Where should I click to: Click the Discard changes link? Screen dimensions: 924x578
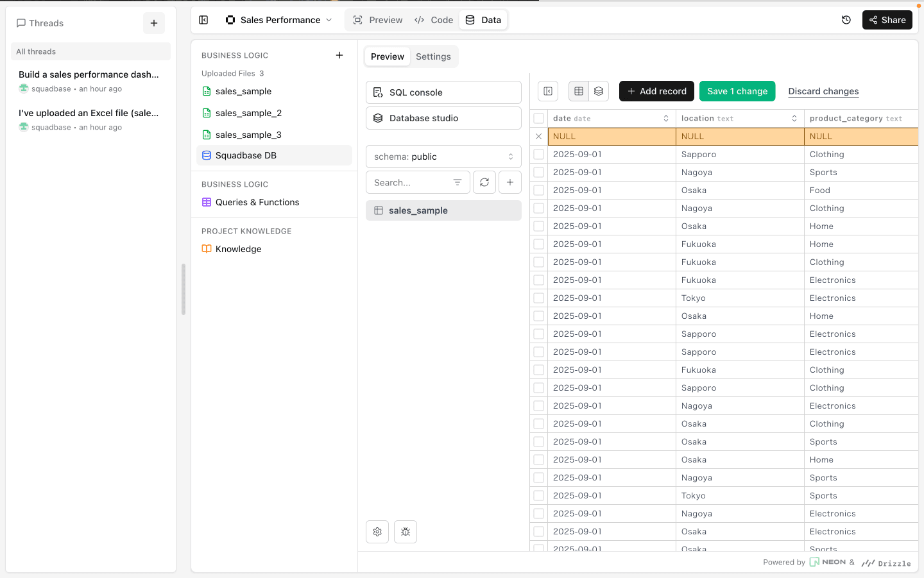click(x=823, y=91)
